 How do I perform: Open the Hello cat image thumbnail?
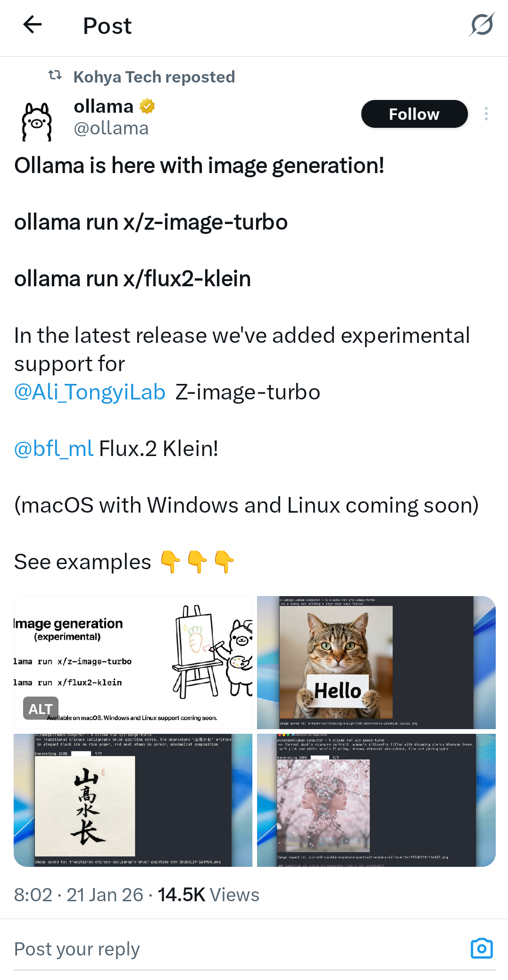tap(376, 663)
